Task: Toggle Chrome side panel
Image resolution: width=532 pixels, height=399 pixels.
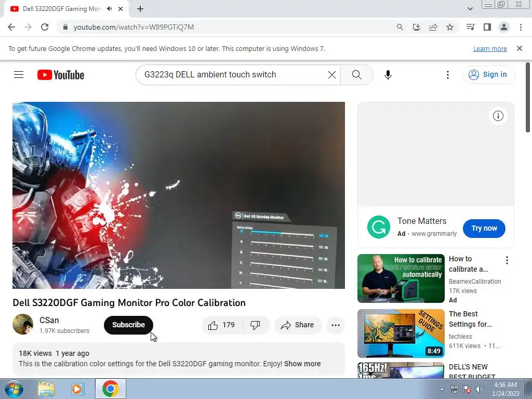Action: pyautogui.click(x=487, y=27)
